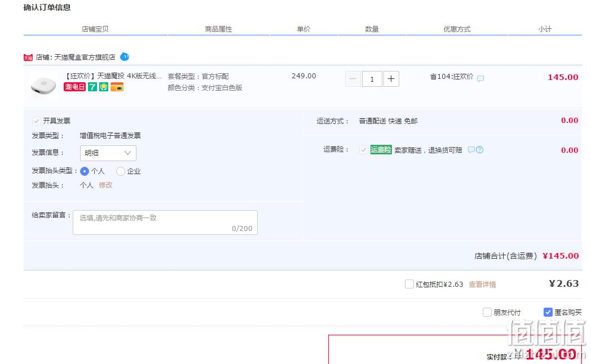Click the red 潮电日 badge
The width and height of the screenshot is (591, 364).
tap(74, 87)
